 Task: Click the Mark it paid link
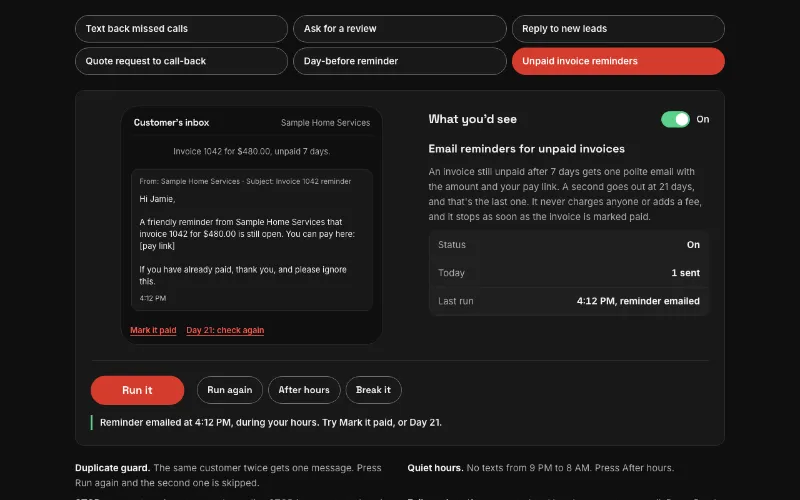pyautogui.click(x=153, y=330)
